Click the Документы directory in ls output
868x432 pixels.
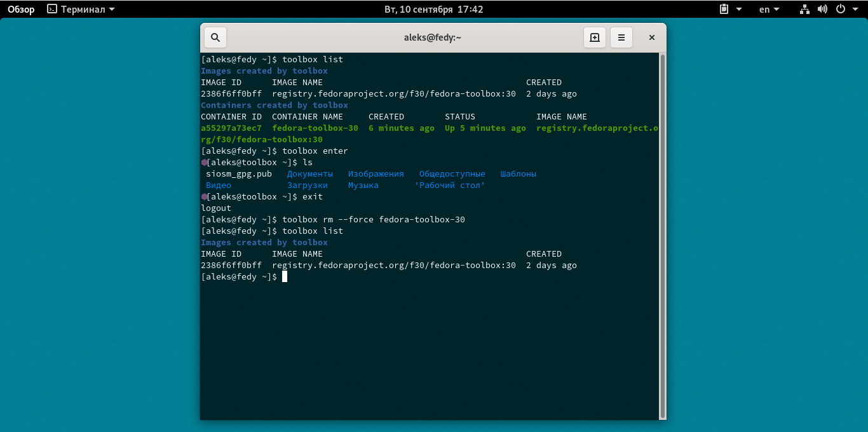tap(309, 174)
